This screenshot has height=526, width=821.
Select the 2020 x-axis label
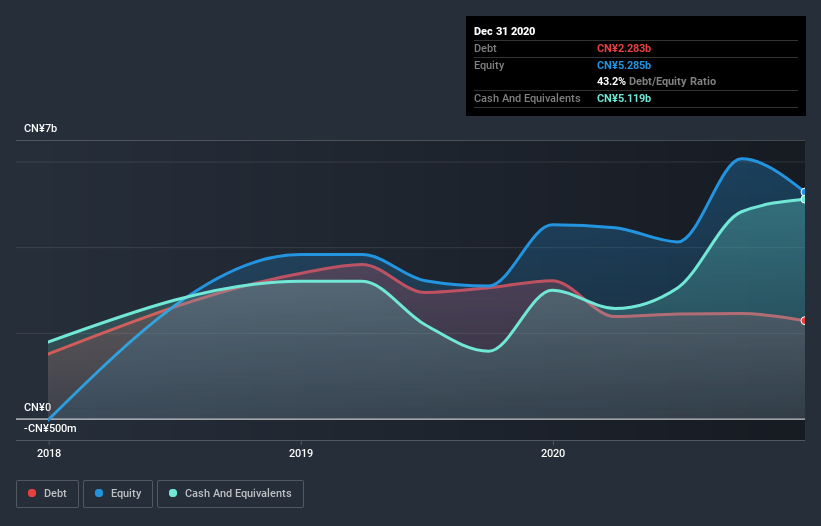coord(553,453)
